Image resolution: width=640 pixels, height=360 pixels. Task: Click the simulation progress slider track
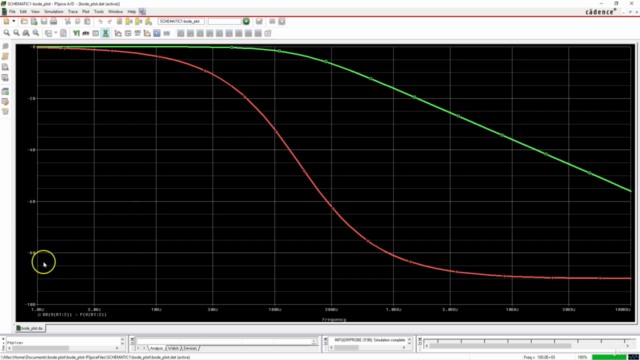coord(527,346)
